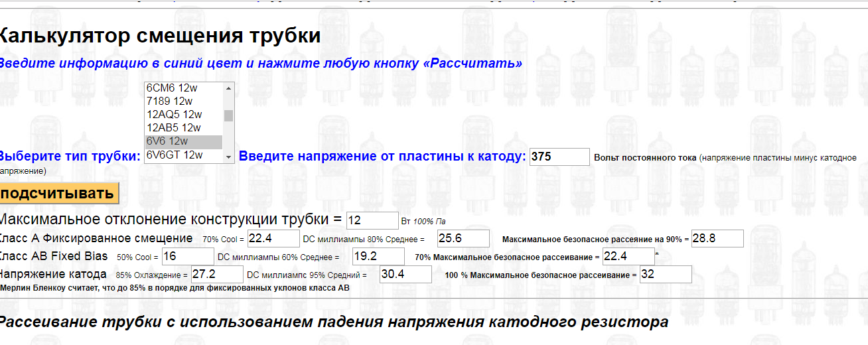Click cathode bias 95% average field 30.4
The width and height of the screenshot is (868, 345).
pos(405,274)
